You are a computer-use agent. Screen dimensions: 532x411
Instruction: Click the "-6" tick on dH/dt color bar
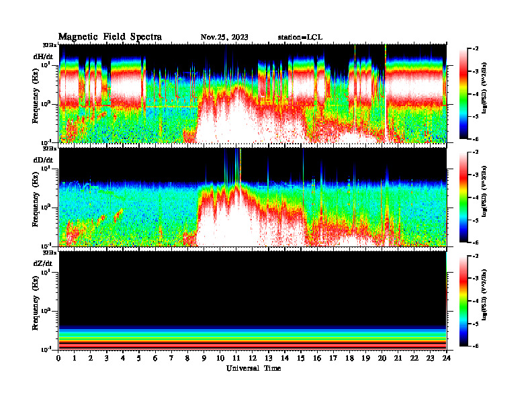point(476,139)
